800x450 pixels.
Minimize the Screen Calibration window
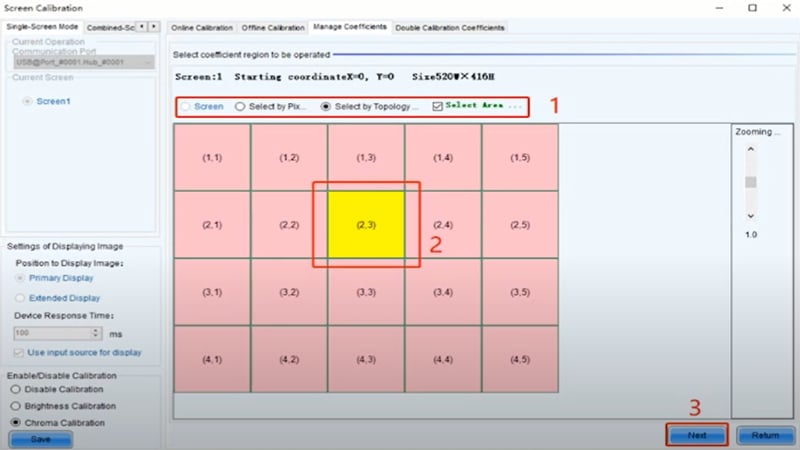719,8
